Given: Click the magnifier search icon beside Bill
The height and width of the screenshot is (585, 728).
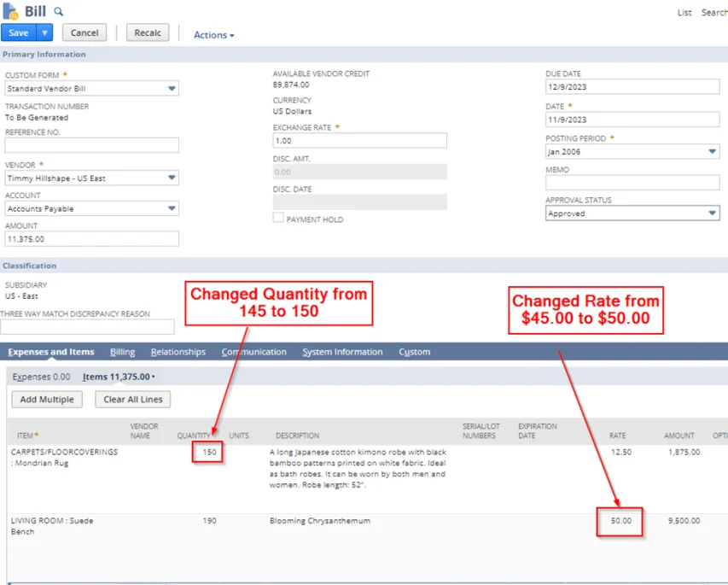Looking at the screenshot, I should pyautogui.click(x=59, y=12).
